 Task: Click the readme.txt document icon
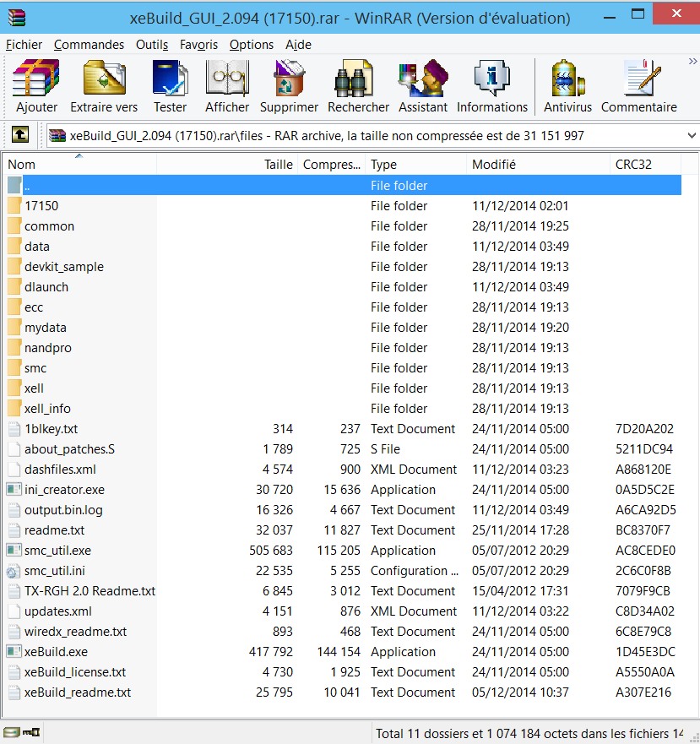(14, 530)
